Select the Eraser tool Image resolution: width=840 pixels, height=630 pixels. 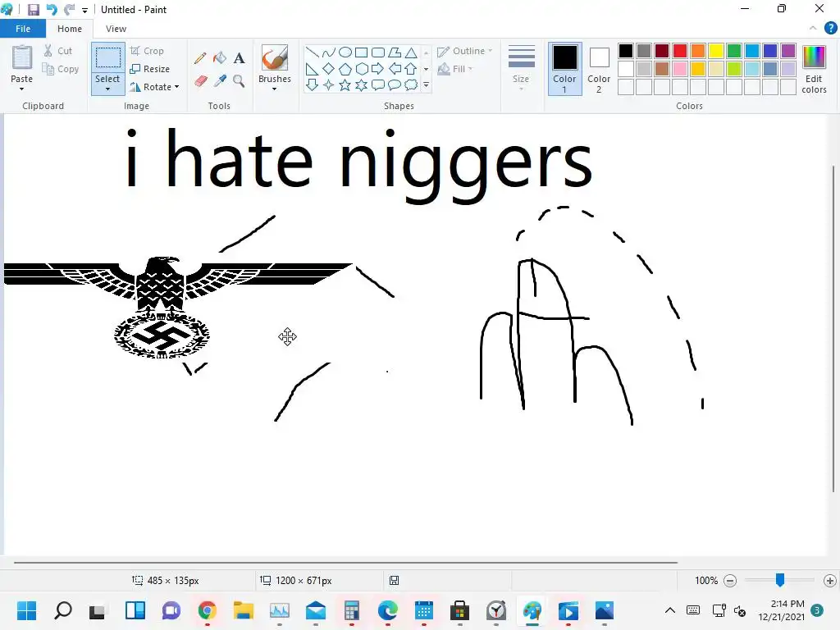pos(200,81)
